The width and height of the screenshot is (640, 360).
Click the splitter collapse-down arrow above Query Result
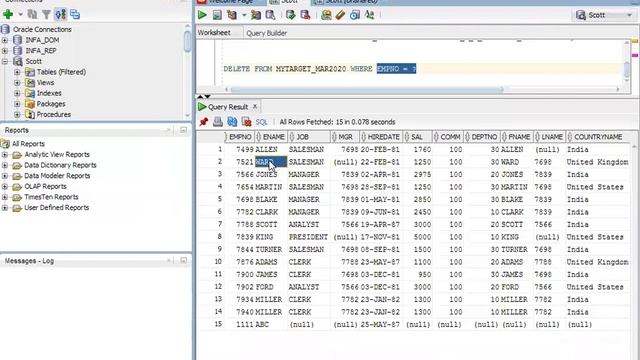(207, 97)
